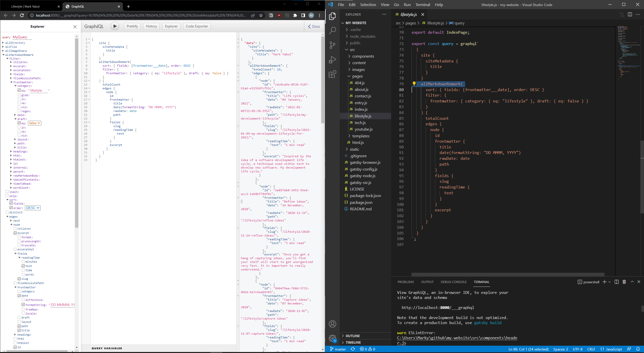Bookmark this page with star icon
This screenshot has width=644, height=353.
pos(261,15)
